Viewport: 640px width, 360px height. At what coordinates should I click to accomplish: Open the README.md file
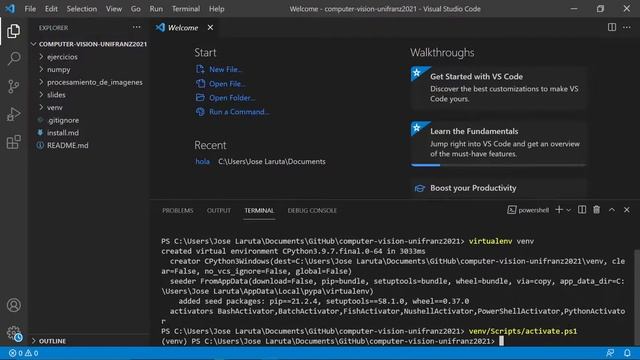[x=89, y=145]
